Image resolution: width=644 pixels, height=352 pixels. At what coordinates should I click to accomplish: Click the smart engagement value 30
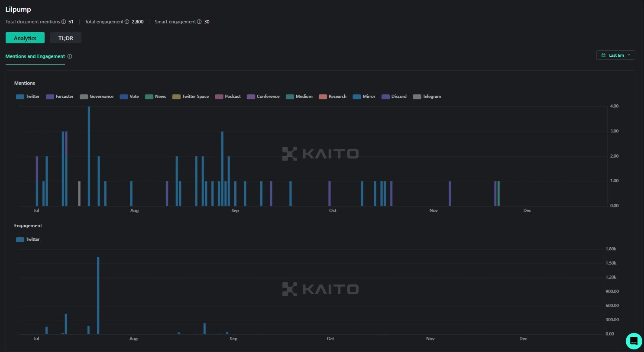(207, 22)
